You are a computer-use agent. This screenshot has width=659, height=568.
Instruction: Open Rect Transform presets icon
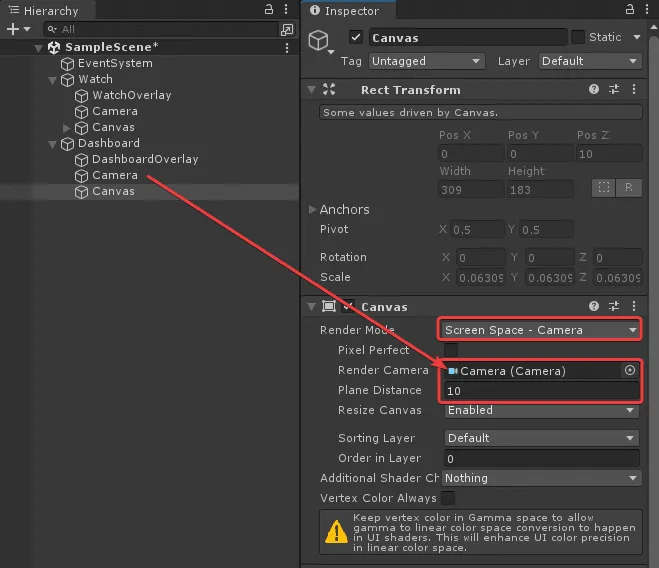click(x=614, y=89)
